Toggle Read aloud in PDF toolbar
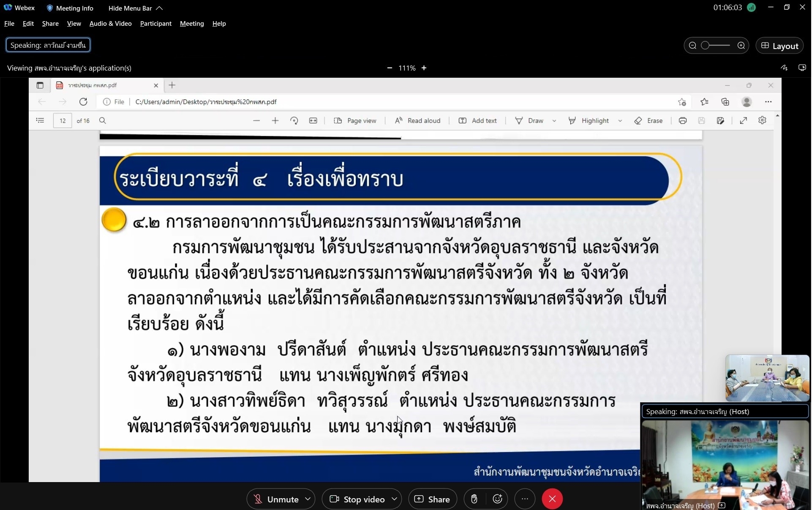Image resolution: width=812 pixels, height=510 pixels. pyautogui.click(x=417, y=120)
